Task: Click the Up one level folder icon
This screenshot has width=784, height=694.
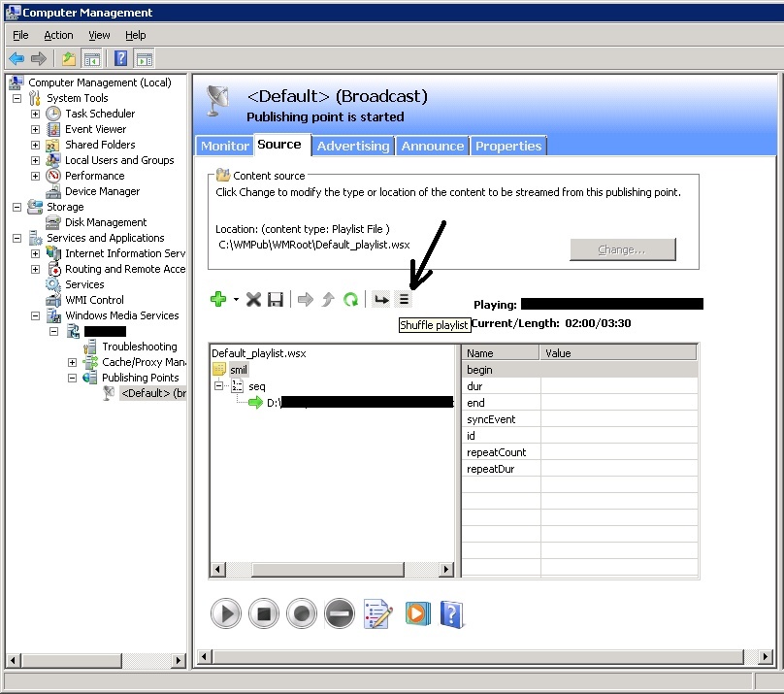Action: coord(69,59)
